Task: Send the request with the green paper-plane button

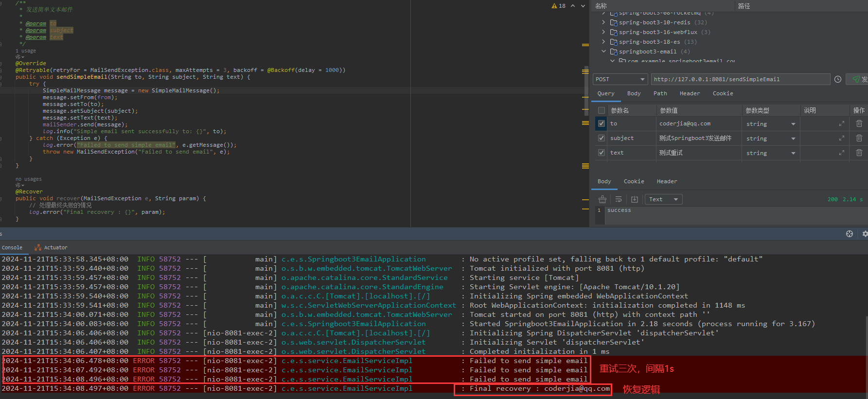Action: 857,79
